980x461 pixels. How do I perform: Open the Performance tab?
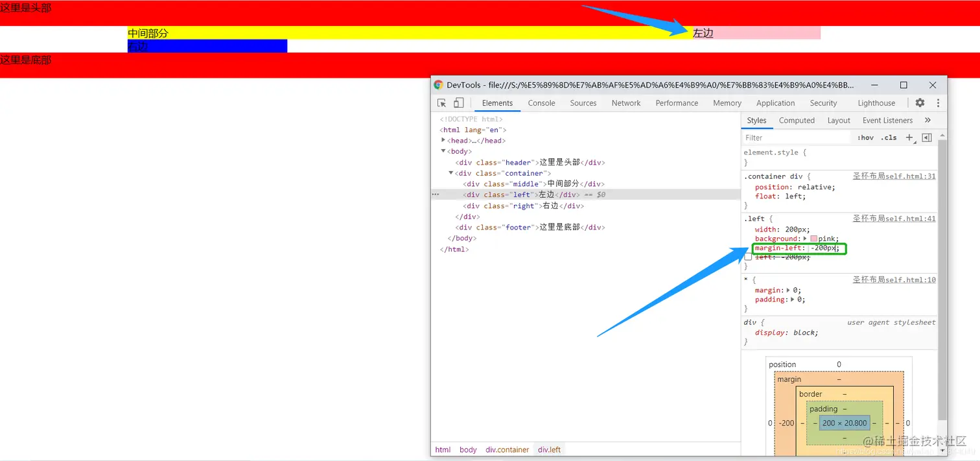point(677,103)
